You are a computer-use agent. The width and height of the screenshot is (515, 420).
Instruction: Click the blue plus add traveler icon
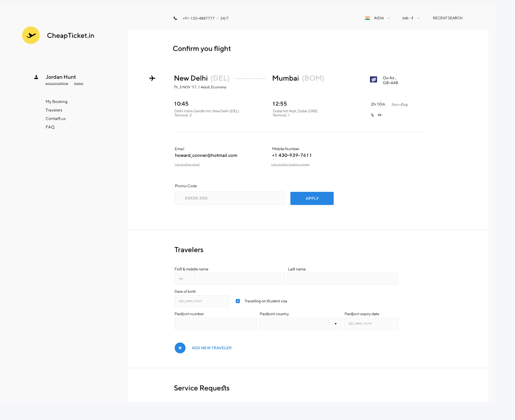180,348
